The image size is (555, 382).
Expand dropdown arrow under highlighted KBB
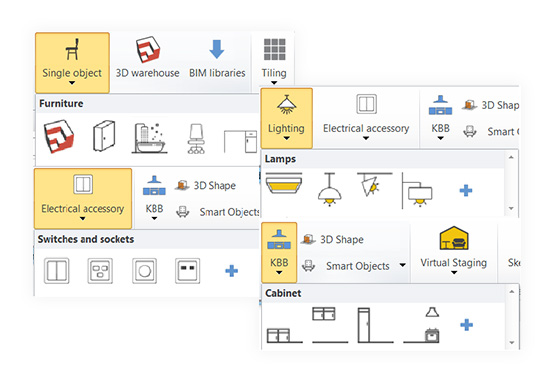(279, 273)
